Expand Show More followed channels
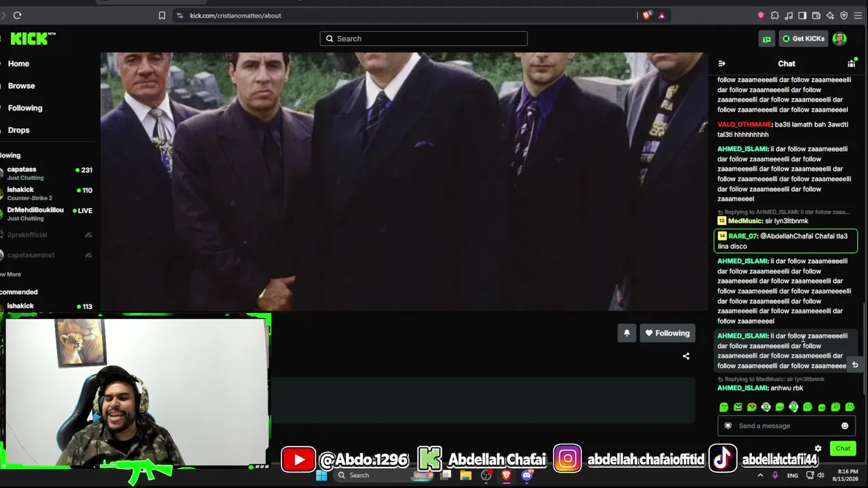 (12, 274)
